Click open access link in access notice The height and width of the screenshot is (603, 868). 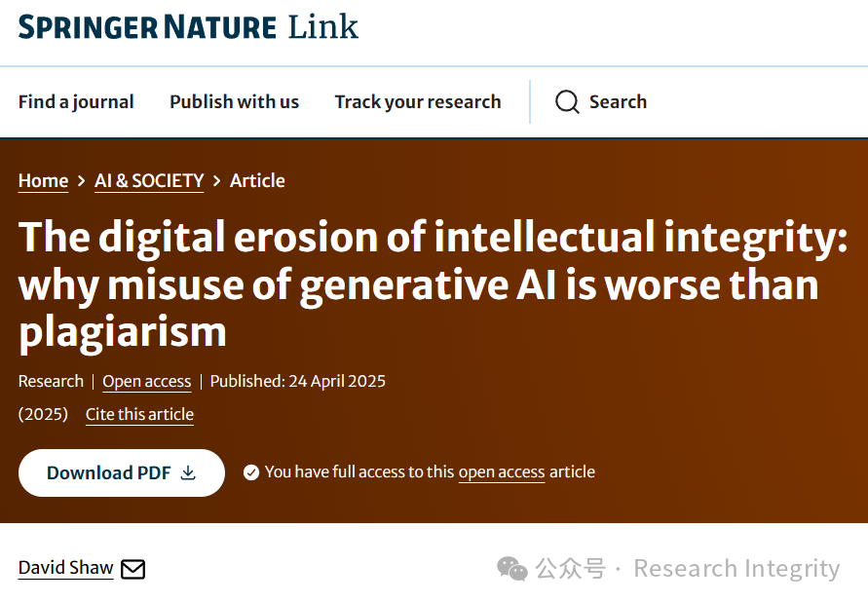pos(502,472)
